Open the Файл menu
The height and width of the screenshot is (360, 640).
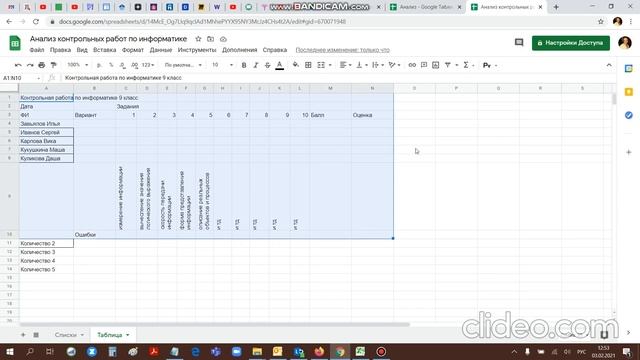pyautogui.click(x=37, y=50)
